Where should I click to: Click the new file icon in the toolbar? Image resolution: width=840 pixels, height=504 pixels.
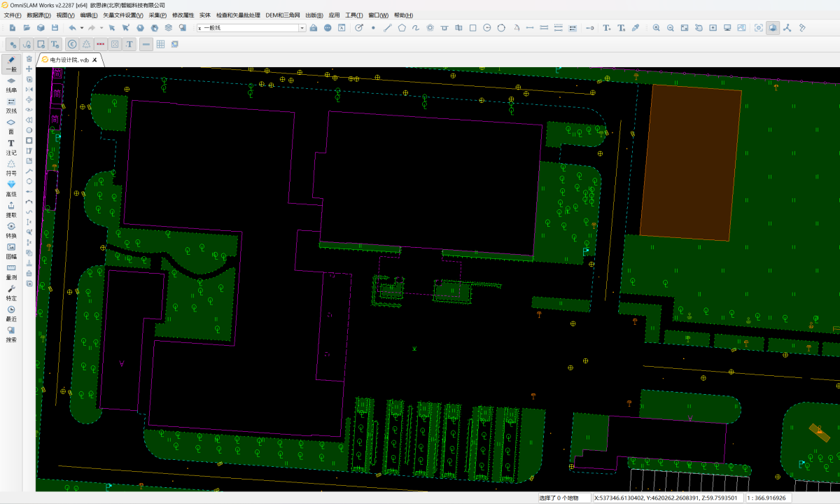tap(13, 28)
